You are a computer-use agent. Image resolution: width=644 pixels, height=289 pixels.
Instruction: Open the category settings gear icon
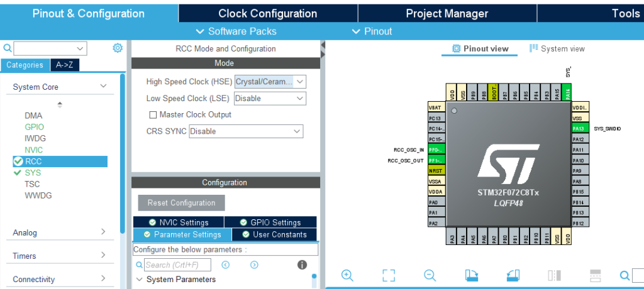pyautogui.click(x=118, y=48)
